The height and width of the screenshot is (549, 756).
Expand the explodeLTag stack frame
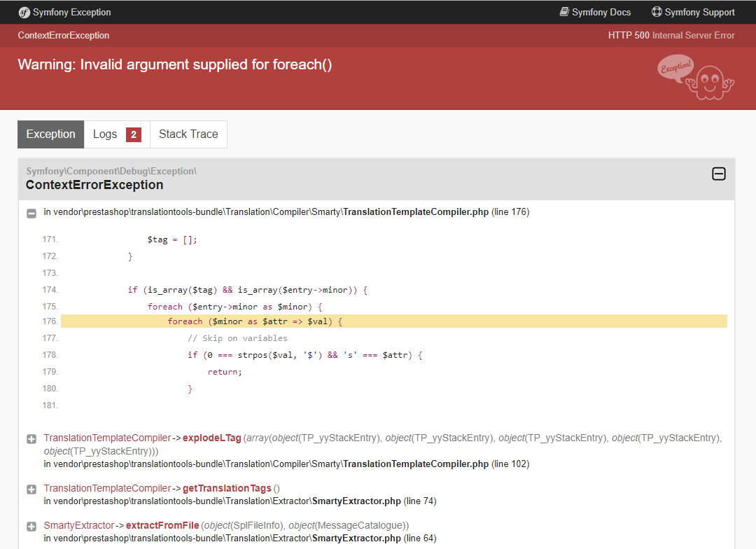click(x=31, y=438)
